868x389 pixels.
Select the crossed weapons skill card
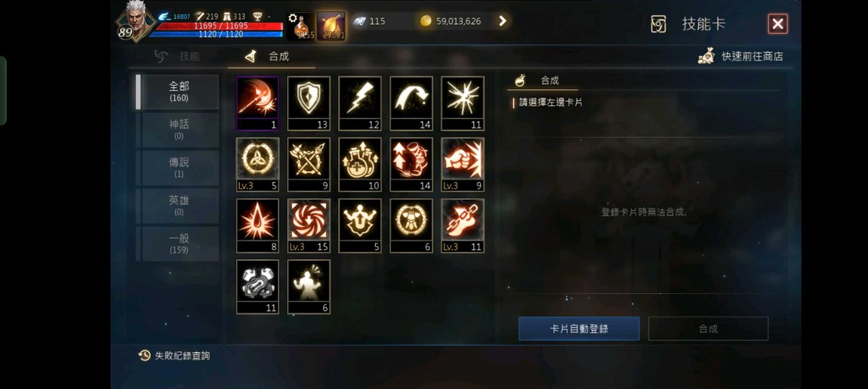[x=309, y=165]
